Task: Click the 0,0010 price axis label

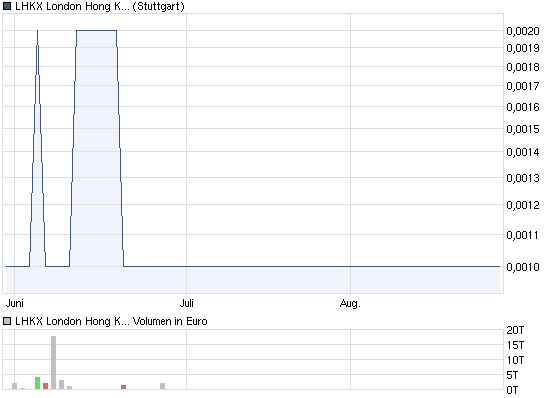Action: coord(523,267)
